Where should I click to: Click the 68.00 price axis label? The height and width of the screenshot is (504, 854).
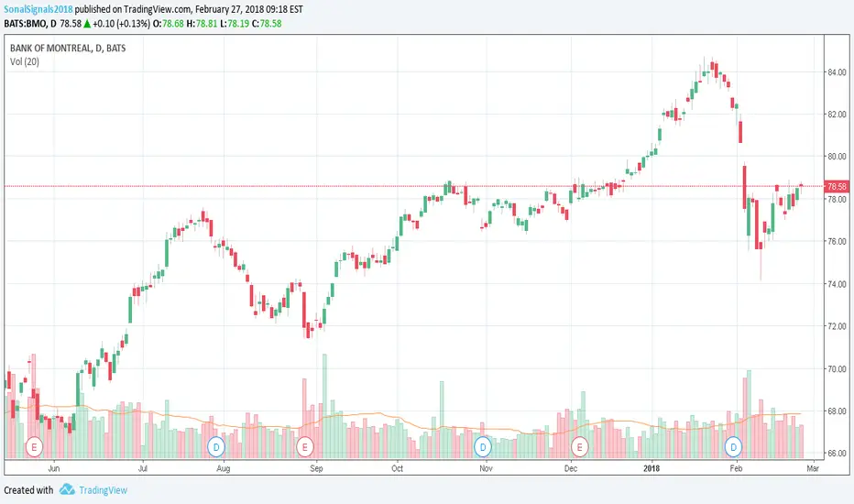click(837, 411)
